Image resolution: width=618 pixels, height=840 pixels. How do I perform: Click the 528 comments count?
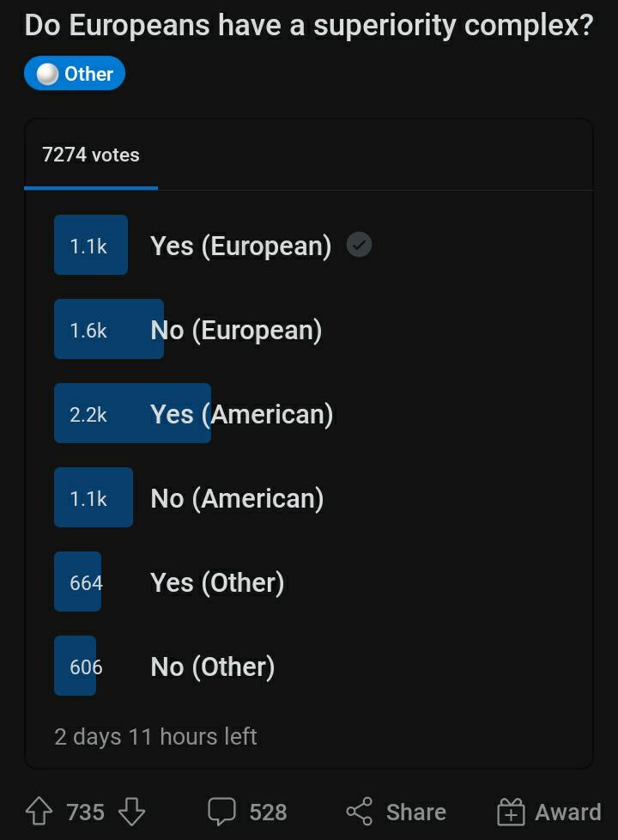click(x=268, y=812)
